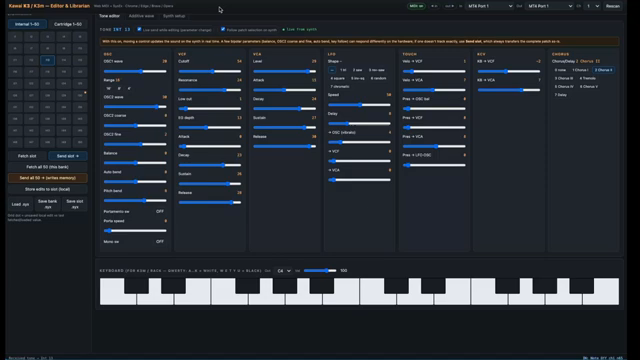
Task: Adjust the VCF EG depth slider
Action: coord(210,127)
